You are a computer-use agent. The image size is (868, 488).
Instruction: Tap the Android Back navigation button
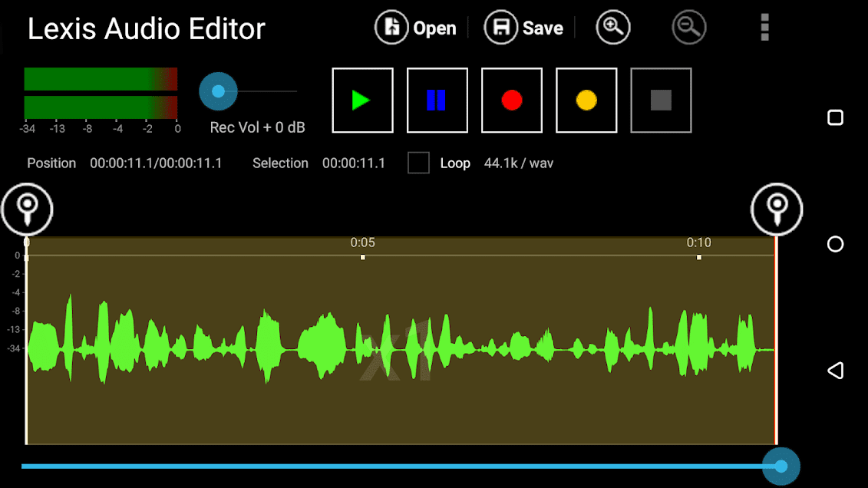(835, 371)
